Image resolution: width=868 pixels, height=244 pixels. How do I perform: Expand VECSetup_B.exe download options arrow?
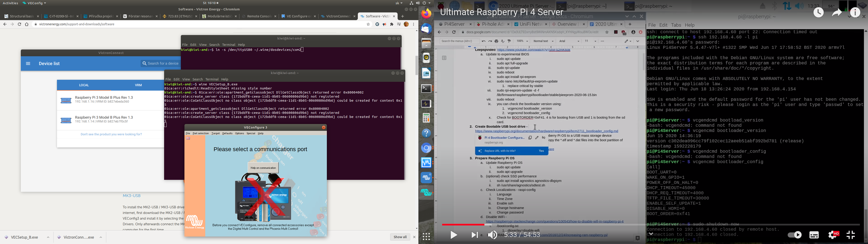click(x=48, y=237)
